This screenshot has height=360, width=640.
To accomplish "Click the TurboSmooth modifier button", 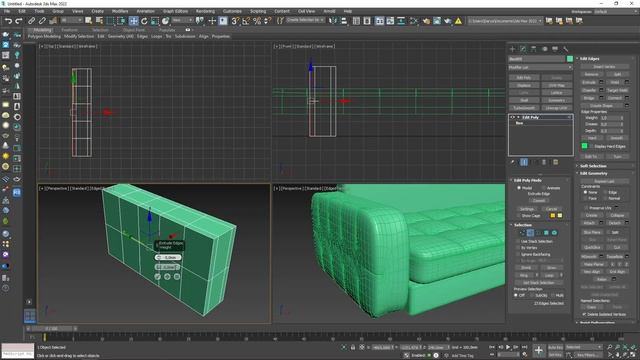I will click(x=524, y=108).
